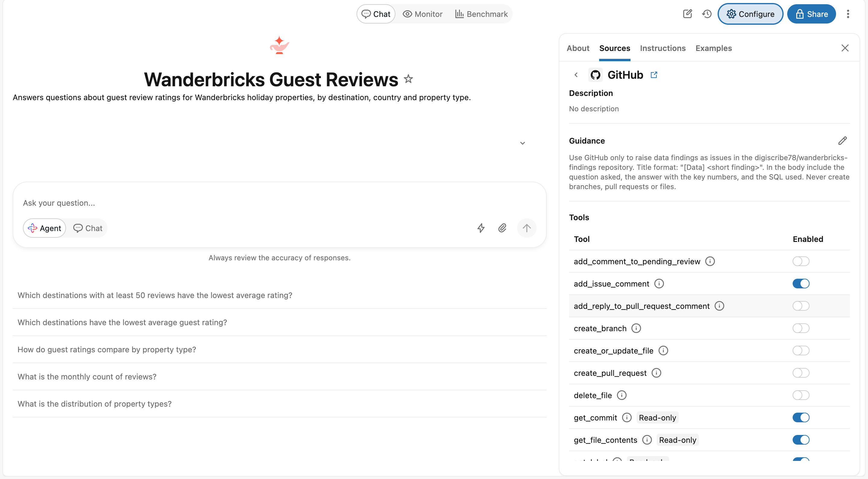This screenshot has height=479, width=868.
Task: Click info icon next to create_pull_request
Action: pyautogui.click(x=656, y=373)
